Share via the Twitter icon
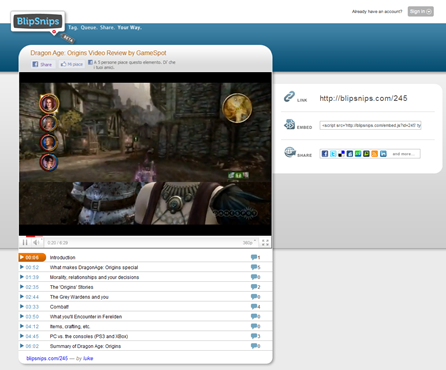This screenshot has width=446, height=370. (333, 154)
